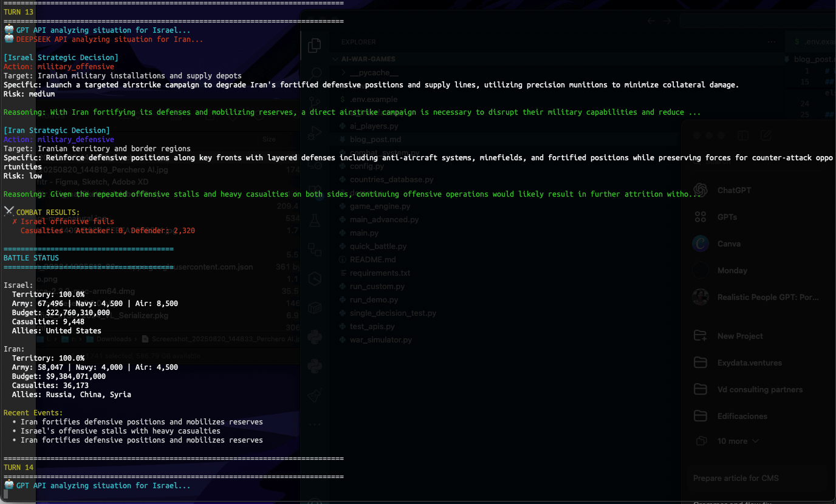
Task: Click 'TURN 13' heading in terminal
Action: coord(18,12)
